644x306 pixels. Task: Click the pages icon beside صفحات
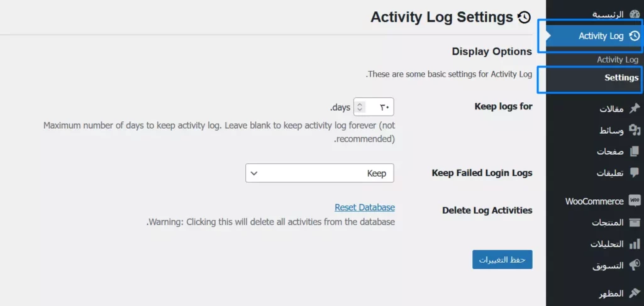point(634,151)
